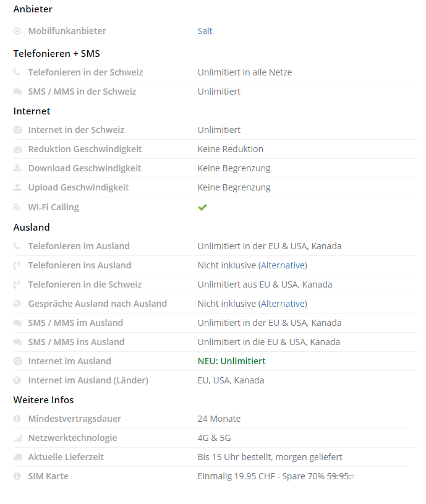Click the Internet in der Schweiz label
426x504 pixels.
click(76, 130)
